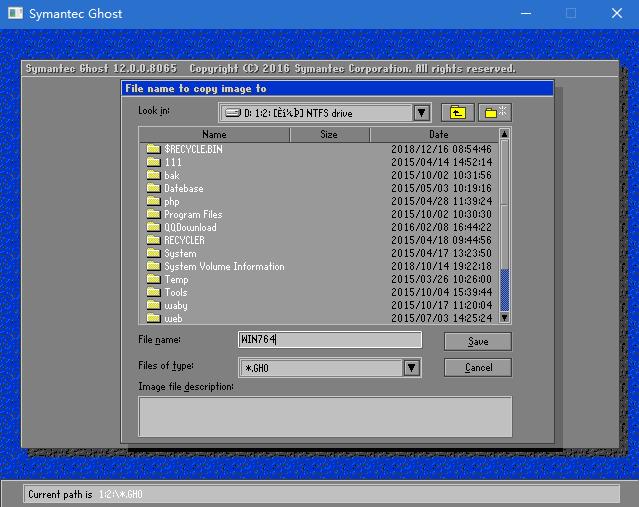Open the Look in drive dropdown arrow
The height and width of the screenshot is (507, 639).
click(x=422, y=112)
